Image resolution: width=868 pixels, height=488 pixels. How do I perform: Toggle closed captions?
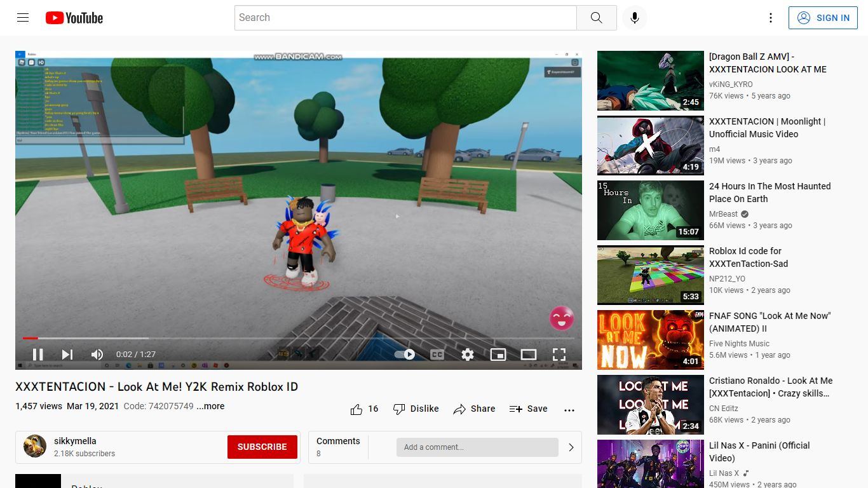pos(437,355)
